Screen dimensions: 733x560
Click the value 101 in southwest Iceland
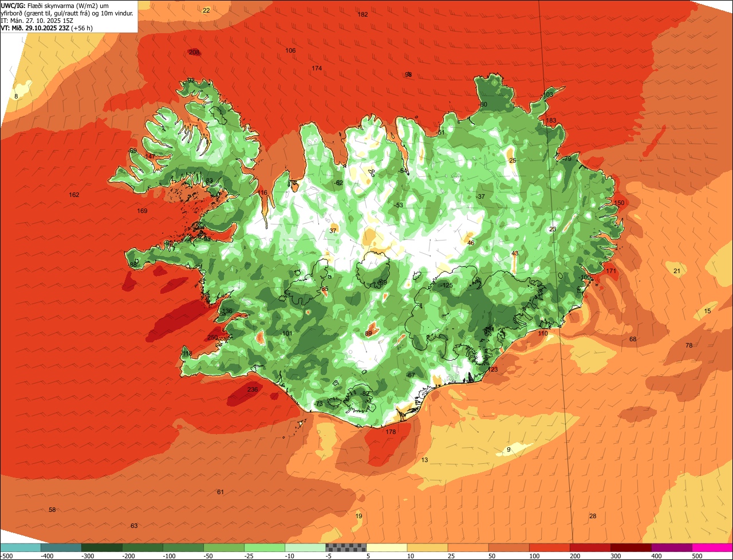pos(287,333)
